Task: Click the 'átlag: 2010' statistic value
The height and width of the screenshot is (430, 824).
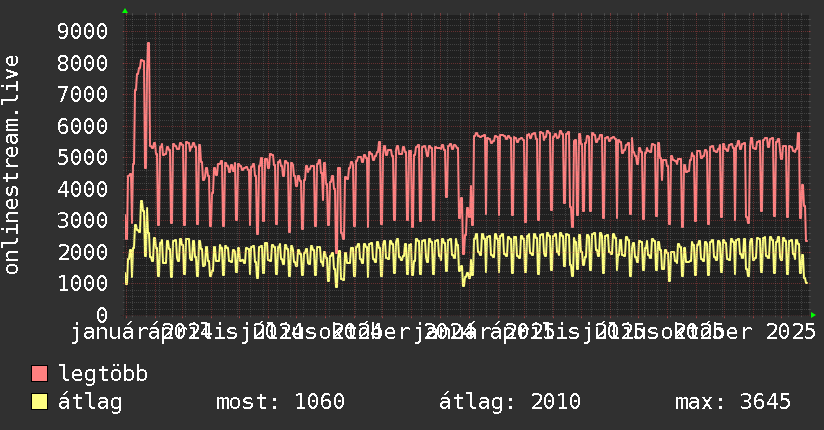Action: (x=510, y=402)
